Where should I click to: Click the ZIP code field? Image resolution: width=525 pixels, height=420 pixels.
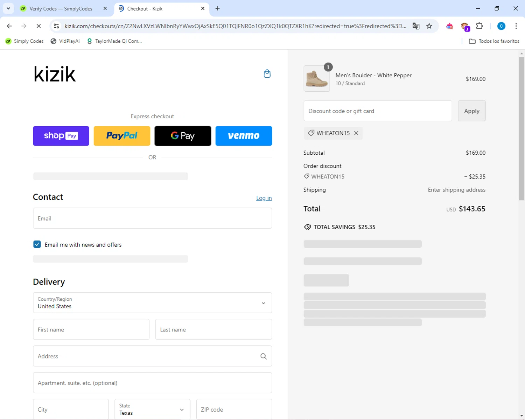pos(234,409)
